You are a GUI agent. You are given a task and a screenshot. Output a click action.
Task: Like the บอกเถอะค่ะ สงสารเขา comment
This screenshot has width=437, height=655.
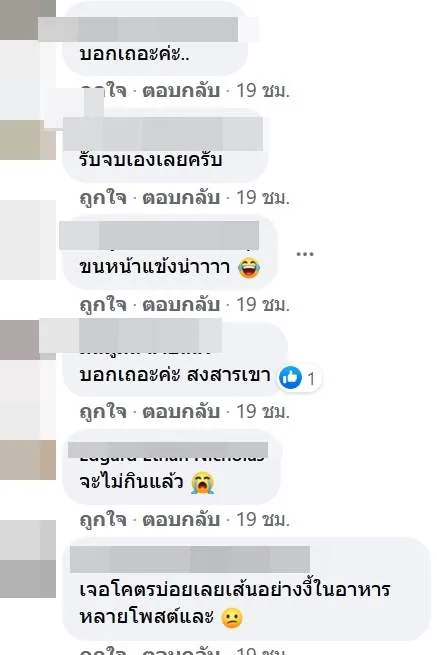(103, 412)
